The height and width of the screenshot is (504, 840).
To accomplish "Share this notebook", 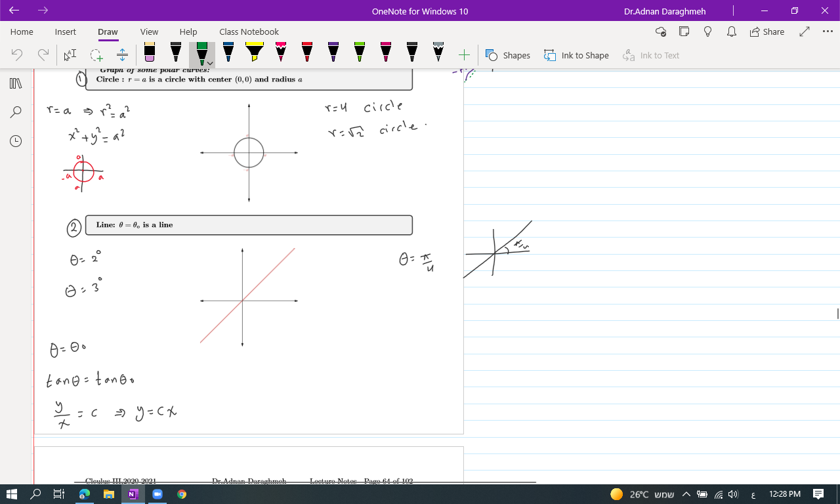I will point(766,31).
